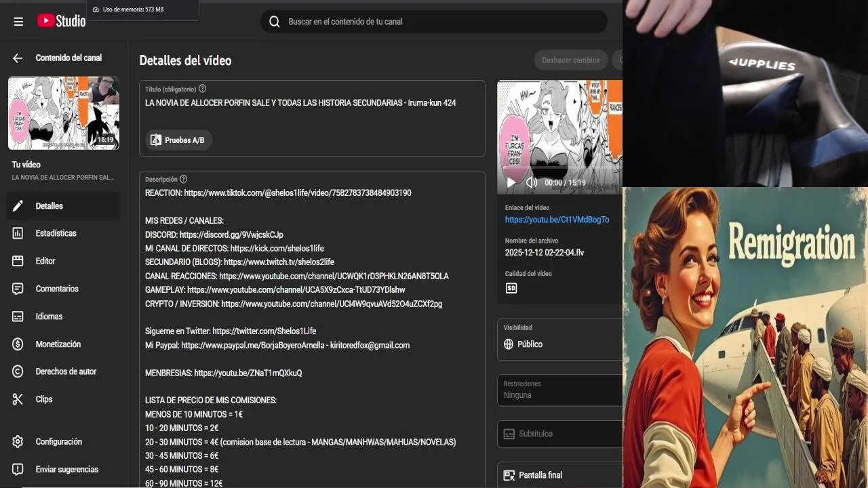Click the SD video quality badge
868x488 pixels.
pyautogui.click(x=511, y=288)
